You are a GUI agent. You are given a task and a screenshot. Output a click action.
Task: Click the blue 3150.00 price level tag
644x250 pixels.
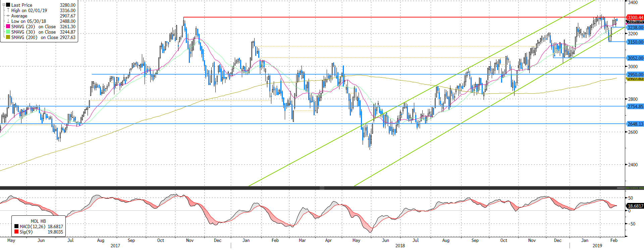tap(635, 42)
